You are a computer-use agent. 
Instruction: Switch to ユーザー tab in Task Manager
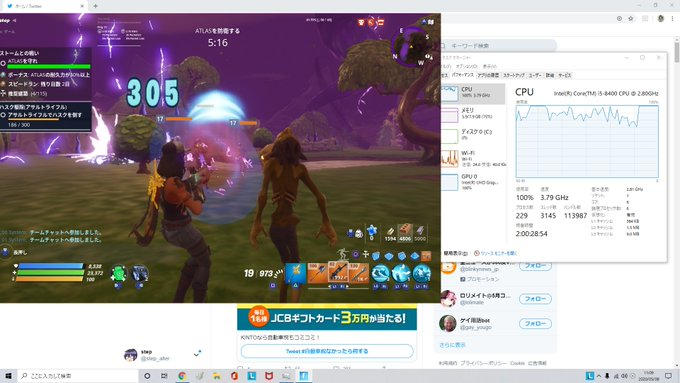pos(535,75)
